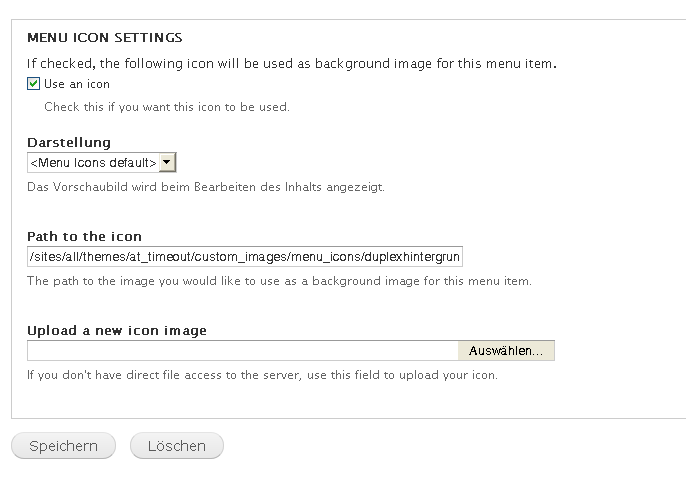Click the 'Use an icon' label text
Viewport: 686px width, 485px height.
(77, 84)
